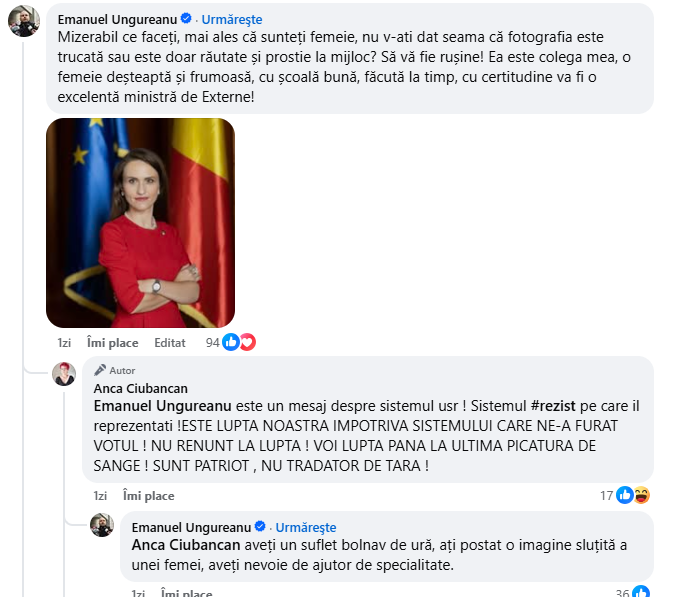Viewport: 685px width, 597px height.
Task: Open the like reaction icon next to 17
Action: (625, 495)
